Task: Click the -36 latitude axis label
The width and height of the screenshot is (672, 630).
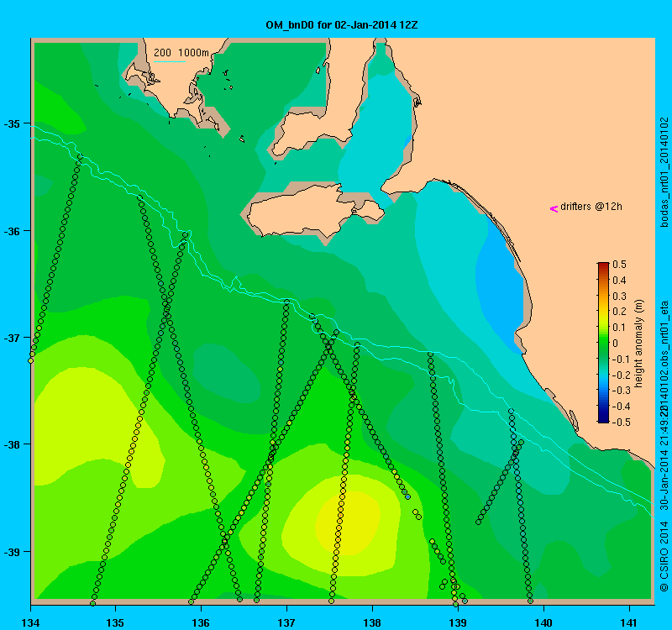Action: 12,231
